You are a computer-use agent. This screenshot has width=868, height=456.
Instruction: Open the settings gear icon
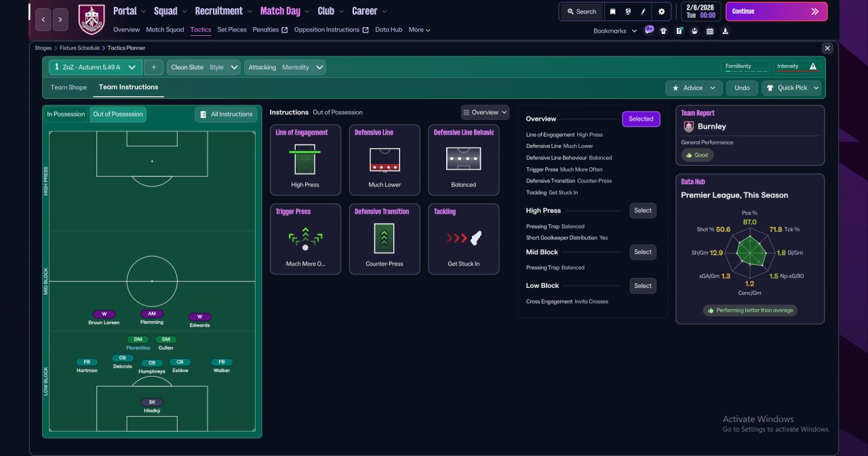(x=661, y=12)
